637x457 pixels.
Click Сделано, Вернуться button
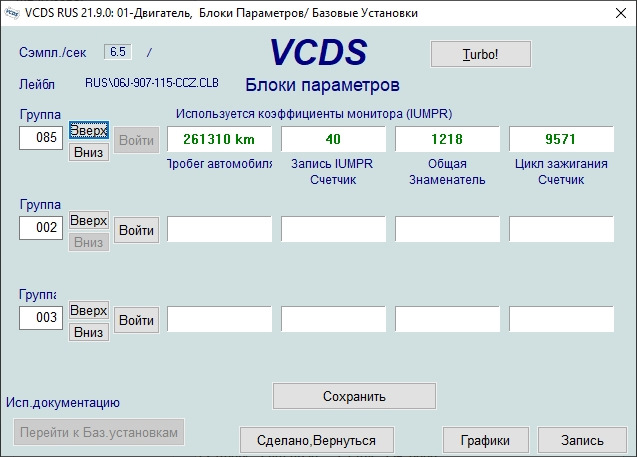[316, 440]
